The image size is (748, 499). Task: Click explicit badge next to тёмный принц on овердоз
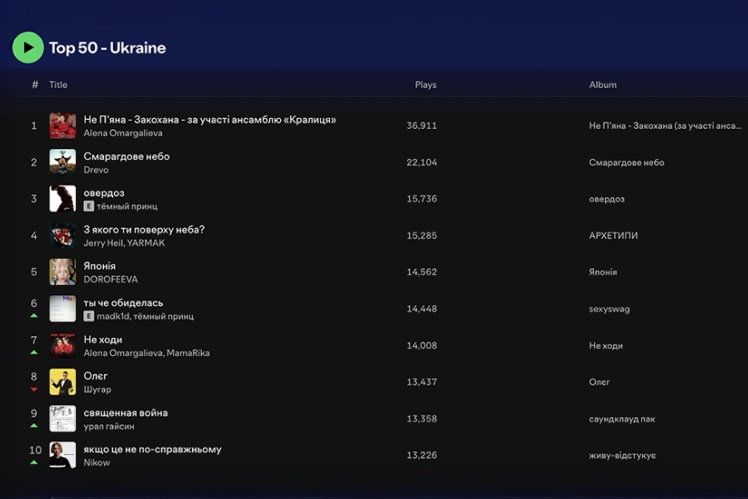(89, 206)
